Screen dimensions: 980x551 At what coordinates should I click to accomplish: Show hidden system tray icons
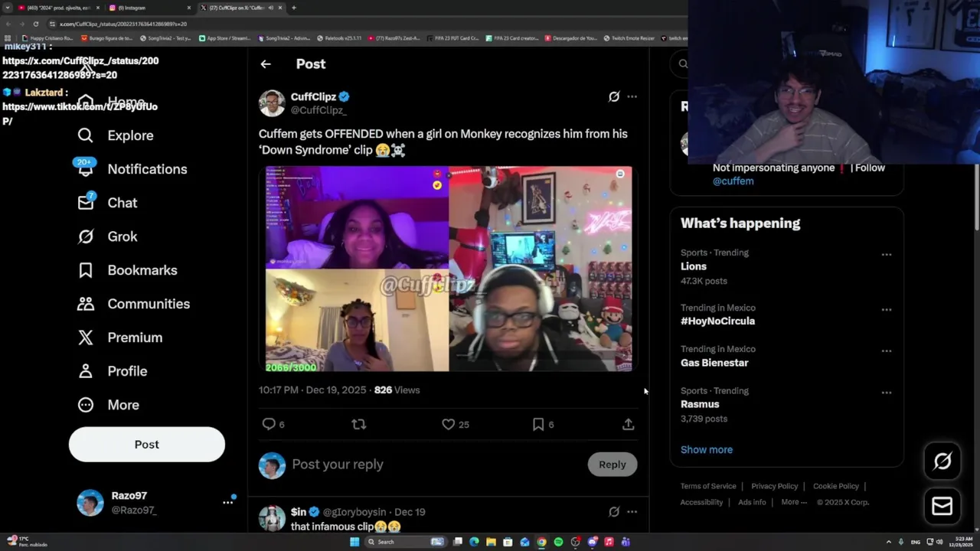(888, 542)
